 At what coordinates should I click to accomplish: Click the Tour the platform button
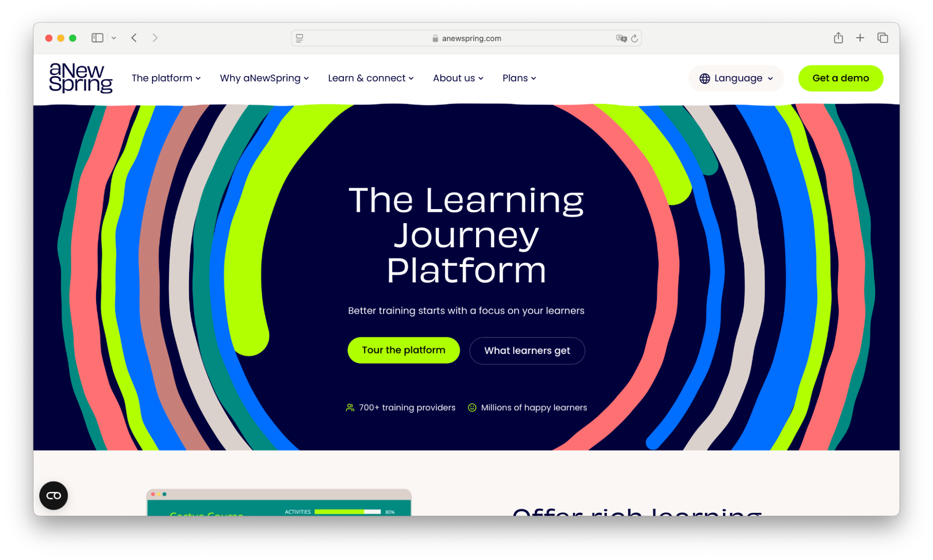pos(403,350)
